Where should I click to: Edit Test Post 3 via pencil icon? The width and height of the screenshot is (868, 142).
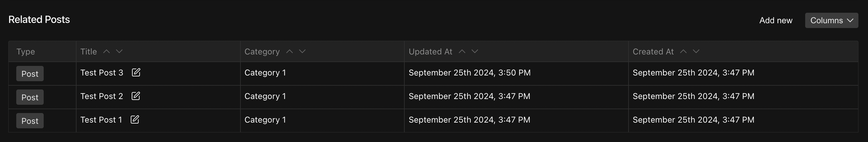(136, 72)
